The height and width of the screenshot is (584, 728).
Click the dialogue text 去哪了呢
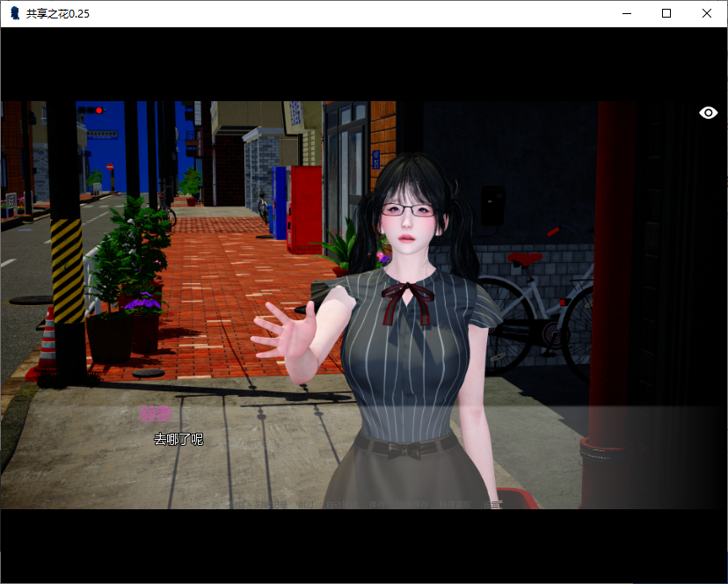tap(178, 439)
